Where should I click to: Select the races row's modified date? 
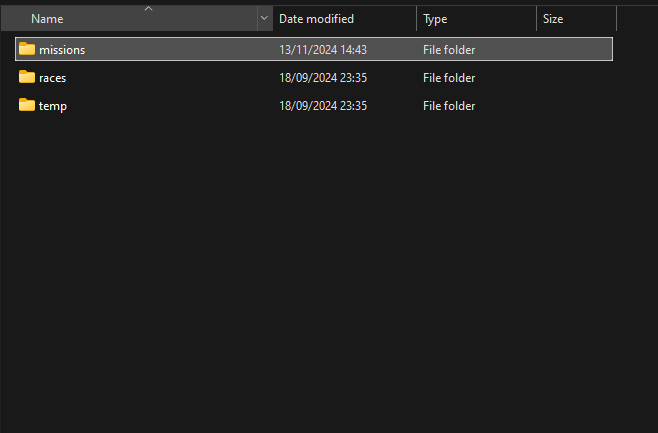point(323,78)
